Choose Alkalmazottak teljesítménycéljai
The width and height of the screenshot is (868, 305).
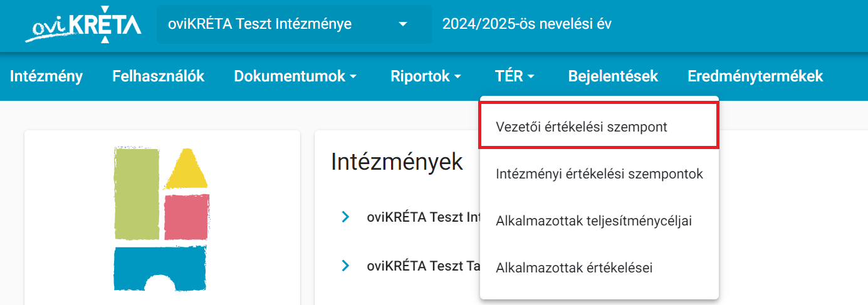(599, 220)
